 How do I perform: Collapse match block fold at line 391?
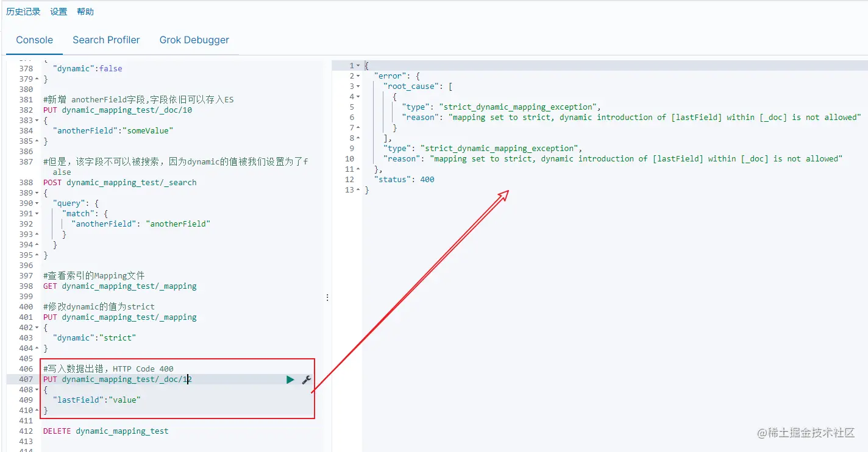click(37, 214)
